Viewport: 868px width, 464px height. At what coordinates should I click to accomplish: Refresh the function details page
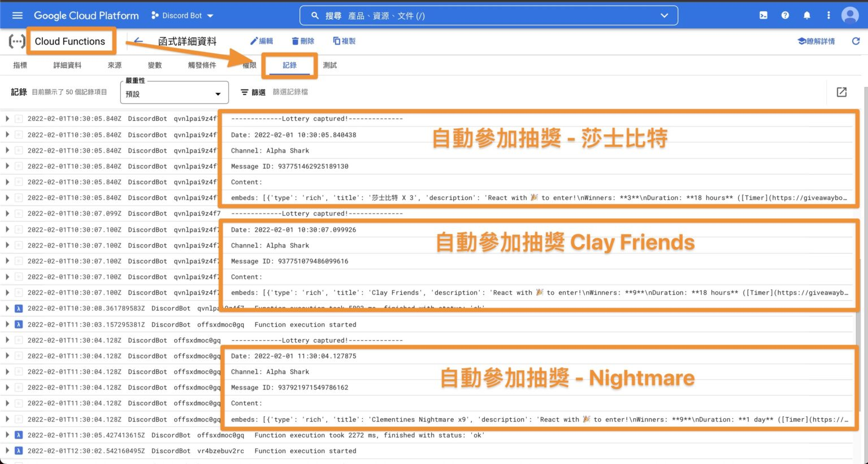[x=856, y=41]
